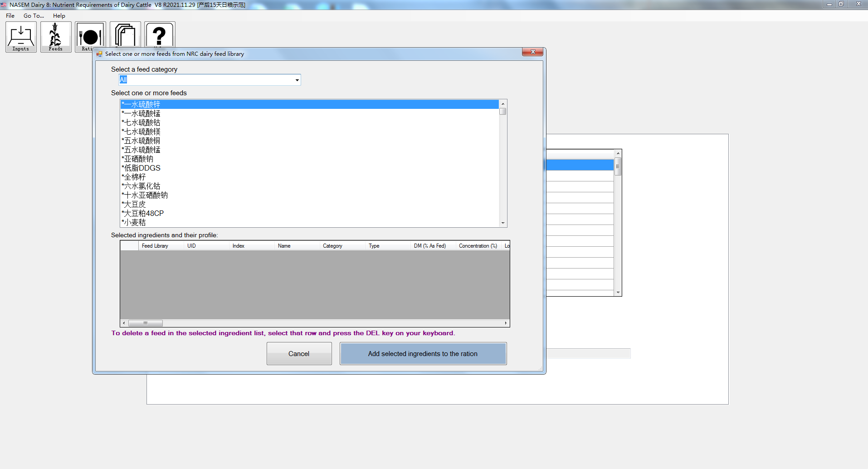Select feed *亚硒酸钠
Viewport: 868px width, 469px height.
309,159
